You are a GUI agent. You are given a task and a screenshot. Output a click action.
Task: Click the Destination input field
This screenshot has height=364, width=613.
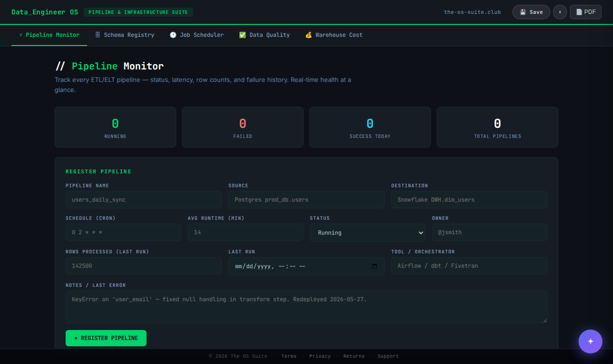click(469, 200)
